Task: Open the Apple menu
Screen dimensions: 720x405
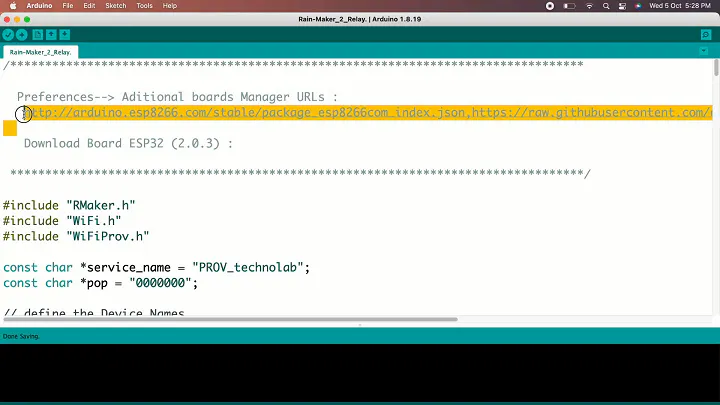Action: point(13,6)
